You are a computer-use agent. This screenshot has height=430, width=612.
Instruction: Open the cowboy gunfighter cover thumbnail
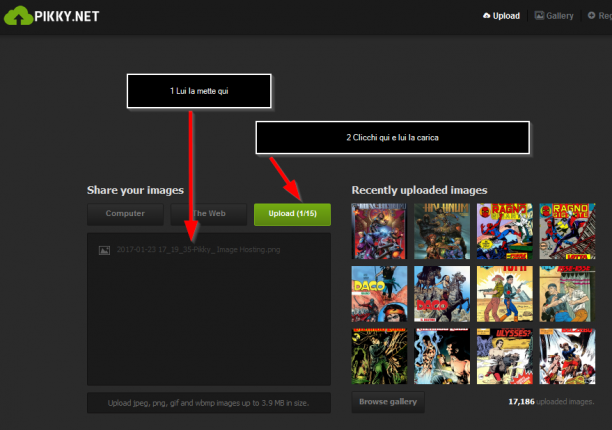point(505,294)
